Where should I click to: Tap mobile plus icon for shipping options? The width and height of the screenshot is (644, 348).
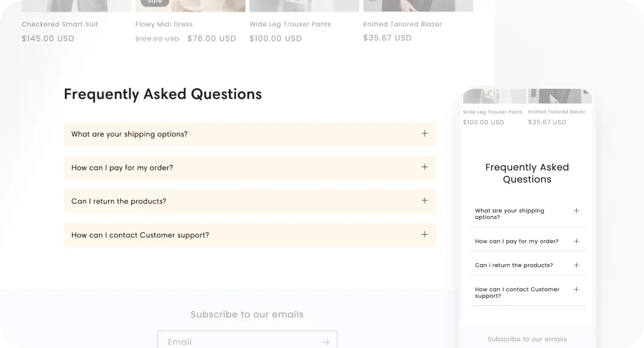pos(576,211)
